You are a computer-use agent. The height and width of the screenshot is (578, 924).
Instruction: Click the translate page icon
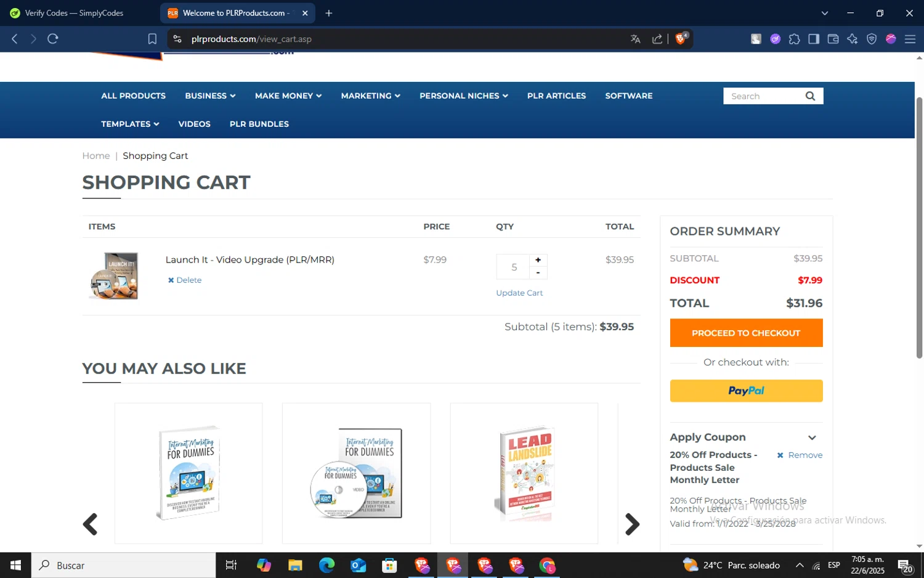(x=636, y=39)
